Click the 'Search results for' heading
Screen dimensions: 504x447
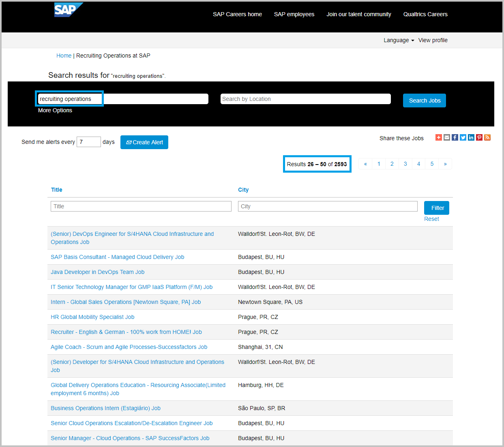tap(79, 75)
